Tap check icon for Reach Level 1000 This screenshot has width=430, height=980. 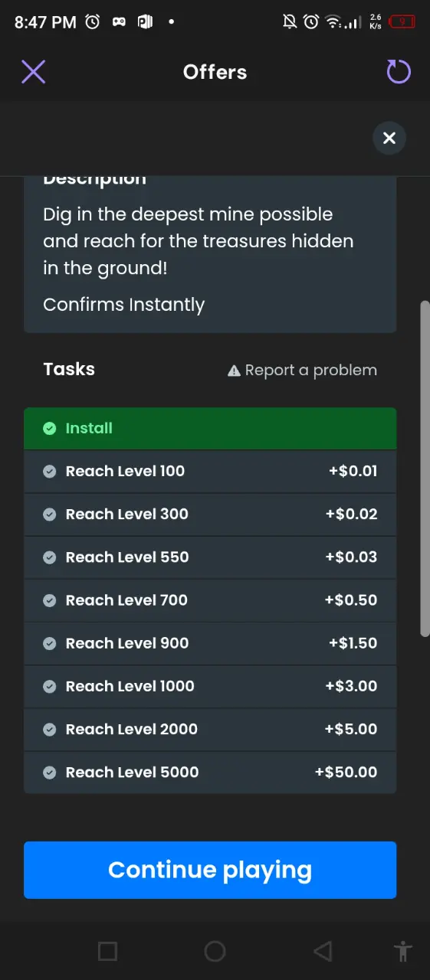click(x=50, y=686)
